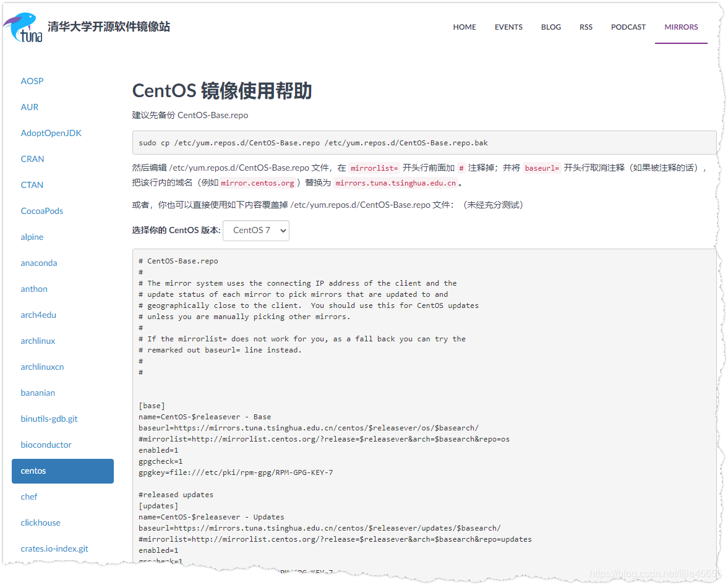Click the [base] section line
Screen dimensions: 728x585
click(x=152, y=406)
